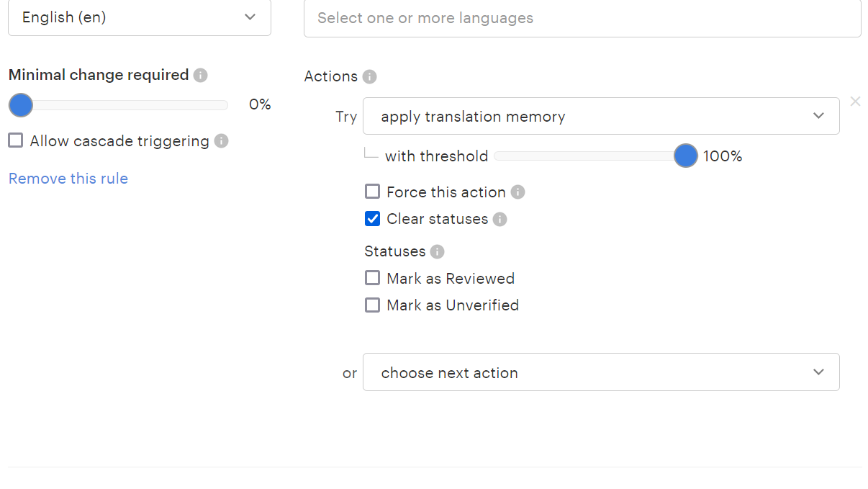Click the Remove this rule link

(x=68, y=179)
